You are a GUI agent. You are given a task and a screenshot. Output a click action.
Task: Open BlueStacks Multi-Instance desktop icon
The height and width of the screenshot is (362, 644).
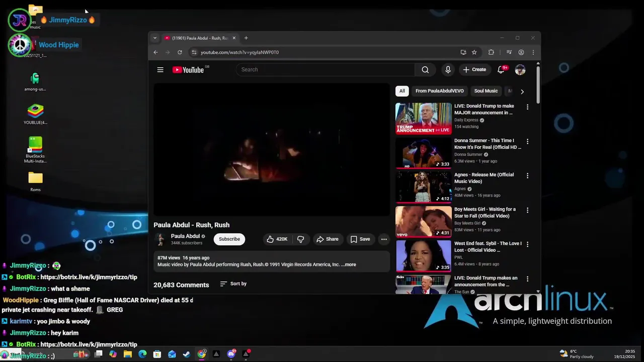point(35,150)
